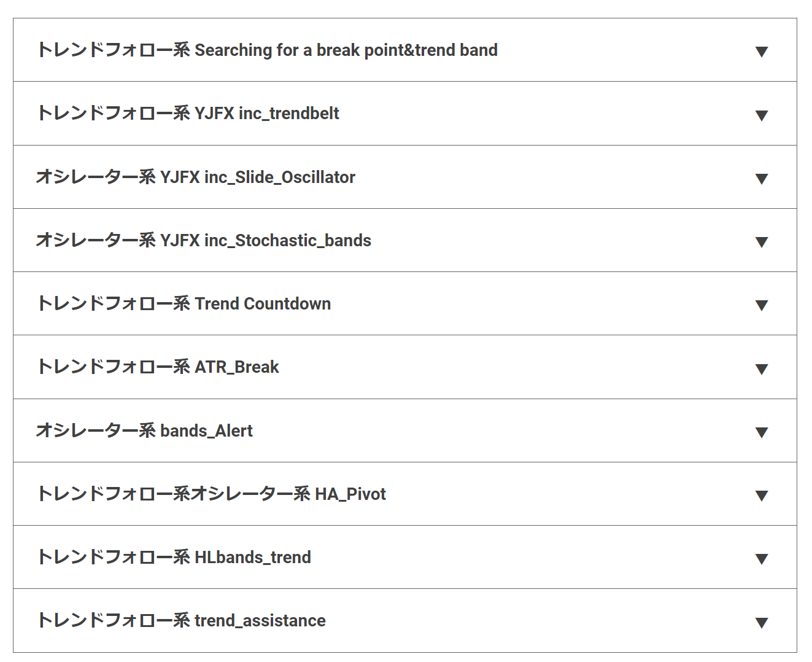Open the arrow next to YJFX inc_Slide_Oscillator
Screen dimensions: 812x662
(762, 179)
